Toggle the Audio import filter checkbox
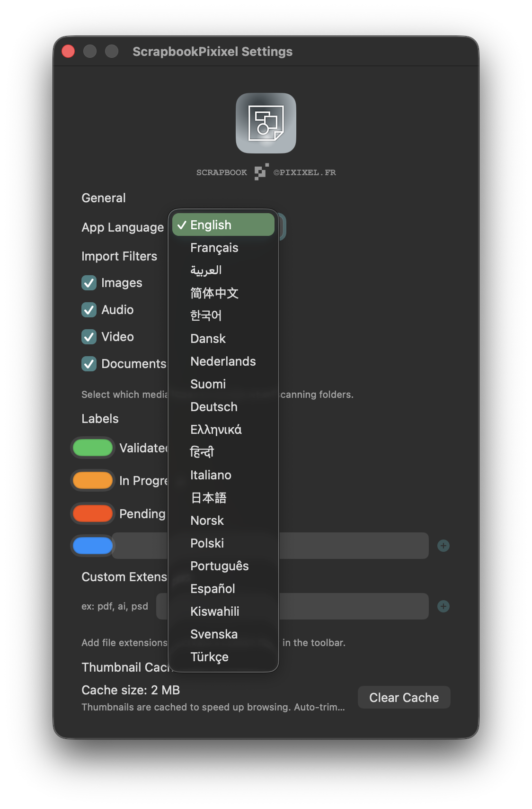 [x=89, y=310]
